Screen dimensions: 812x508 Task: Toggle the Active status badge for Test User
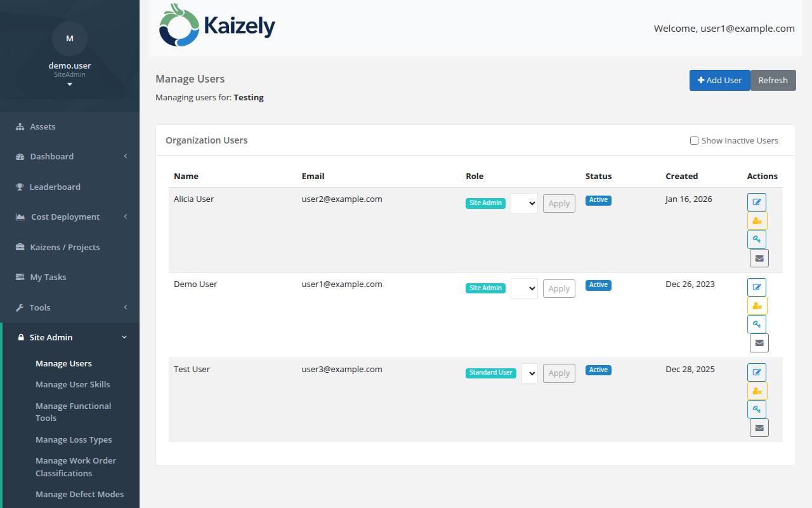pos(598,370)
